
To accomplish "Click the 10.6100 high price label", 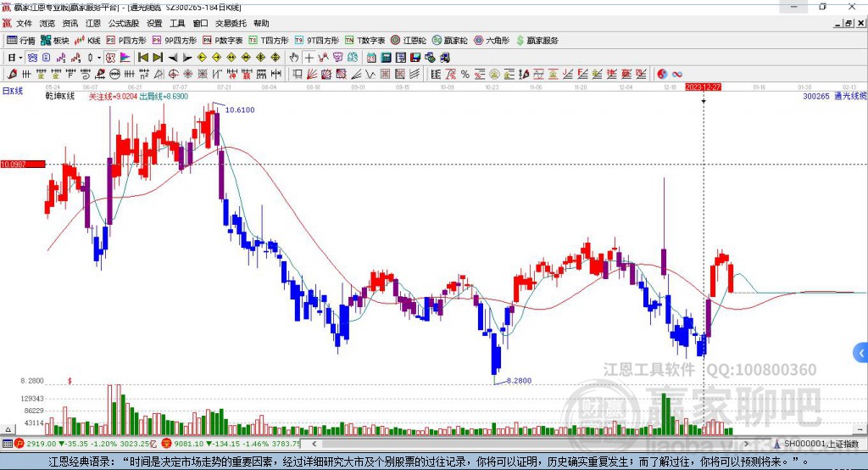I will point(240,109).
